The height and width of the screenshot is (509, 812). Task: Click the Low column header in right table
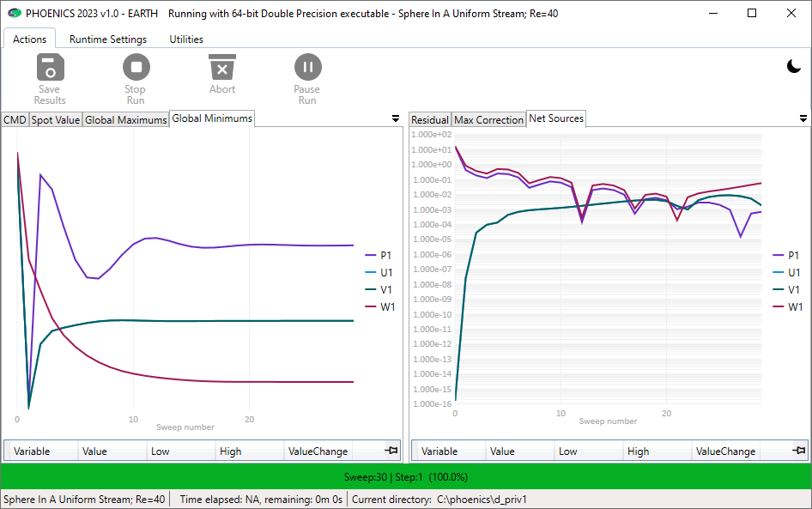pyautogui.click(x=588, y=451)
